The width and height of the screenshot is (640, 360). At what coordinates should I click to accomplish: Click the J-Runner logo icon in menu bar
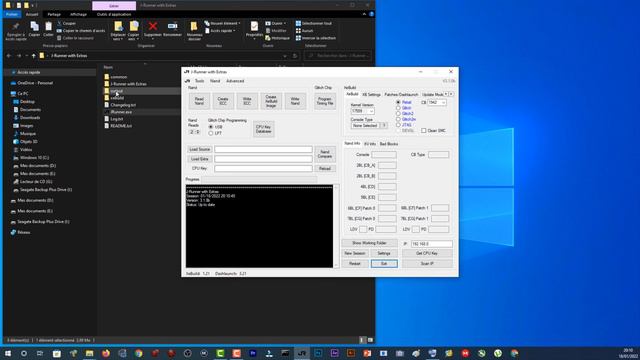[187, 81]
